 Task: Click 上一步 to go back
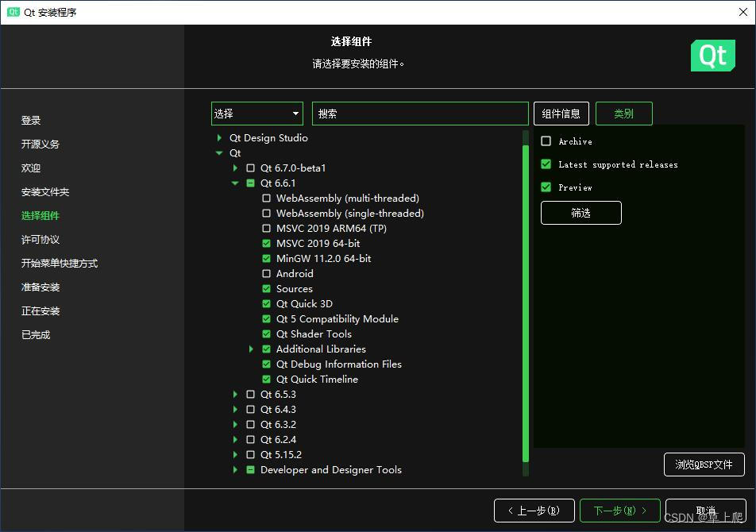coord(534,511)
